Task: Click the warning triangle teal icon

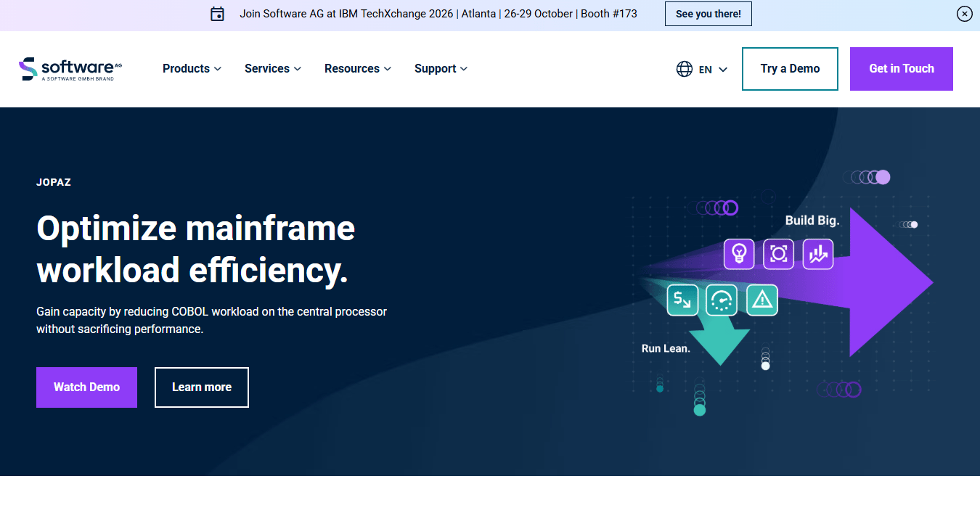Action: click(761, 300)
